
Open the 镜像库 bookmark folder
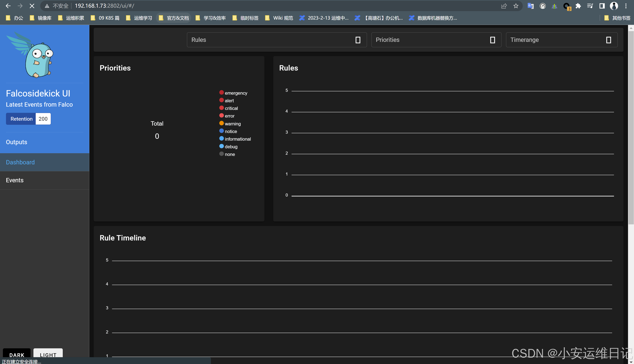41,18
